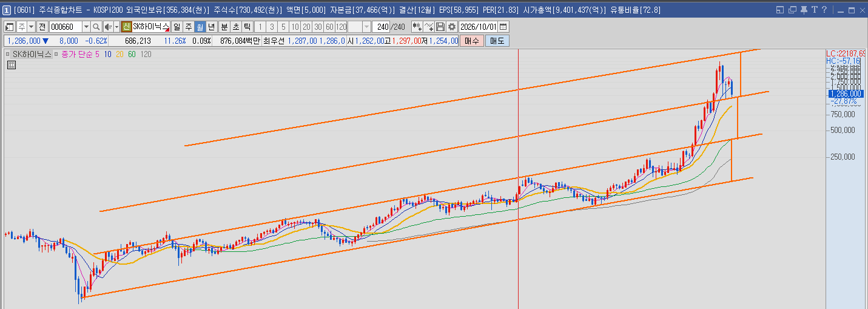Viewport: 868px width, 309px height.
Task: Toggle the 전 button
Action: coord(42,27)
